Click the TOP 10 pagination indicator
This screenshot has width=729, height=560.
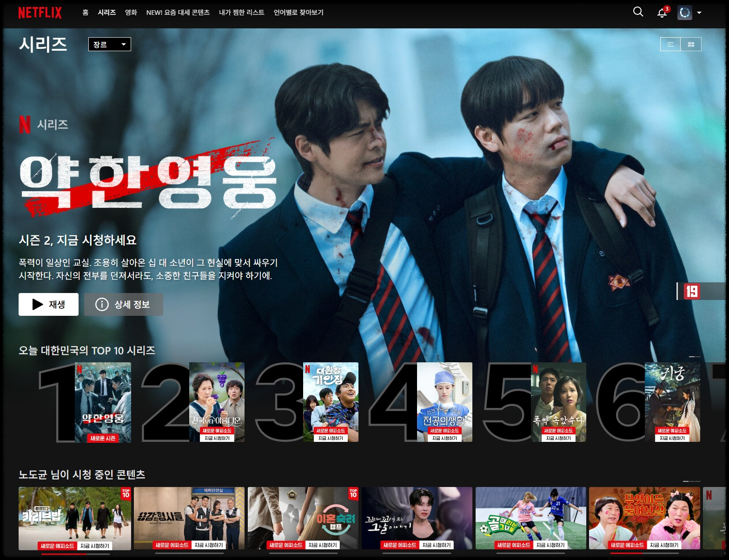pyautogui.click(x=695, y=357)
